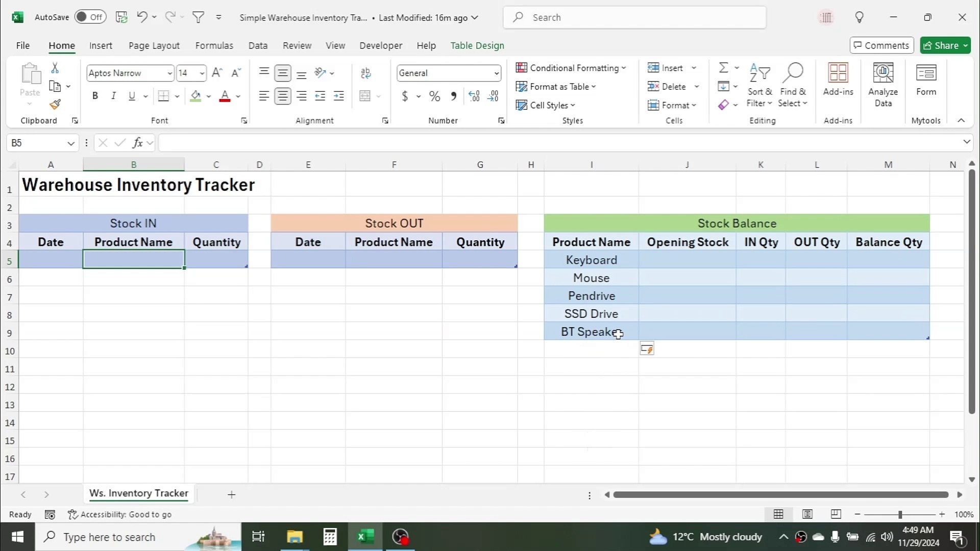Expand the General number format dropdown
The height and width of the screenshot is (551, 980).
[496, 73]
